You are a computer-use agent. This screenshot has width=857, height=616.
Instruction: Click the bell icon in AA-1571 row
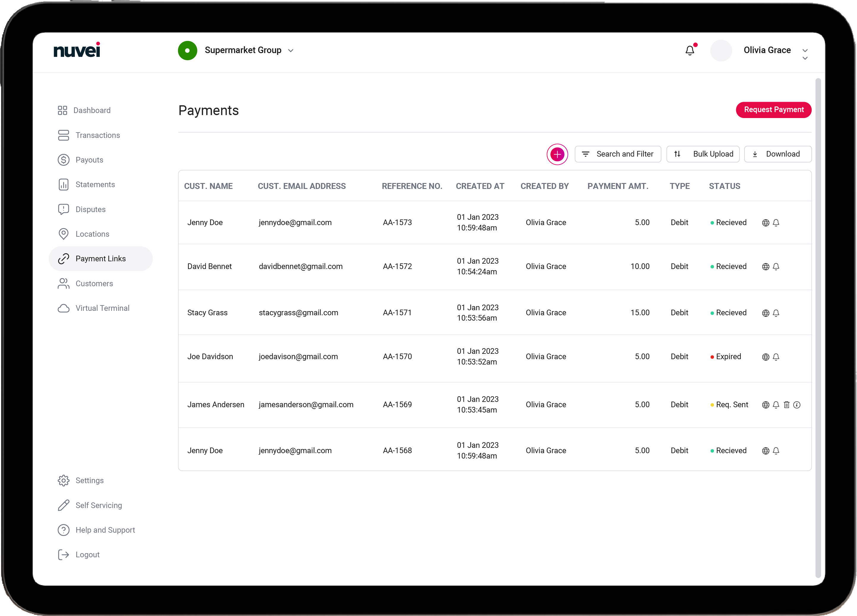(776, 313)
